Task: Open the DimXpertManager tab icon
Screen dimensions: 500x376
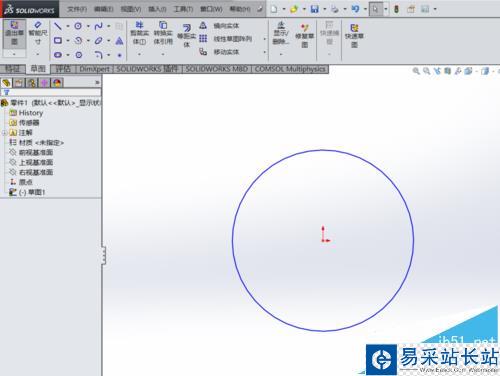Action: pos(44,83)
